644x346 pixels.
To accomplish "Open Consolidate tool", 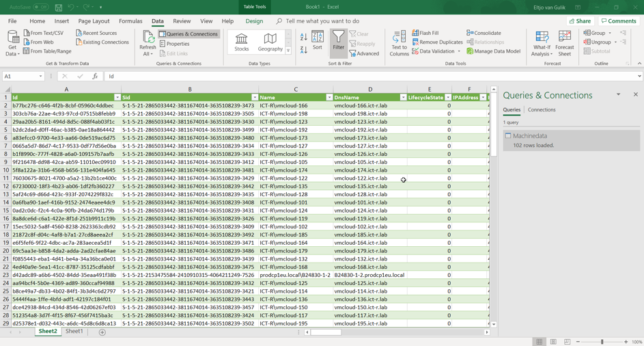I will [484, 33].
